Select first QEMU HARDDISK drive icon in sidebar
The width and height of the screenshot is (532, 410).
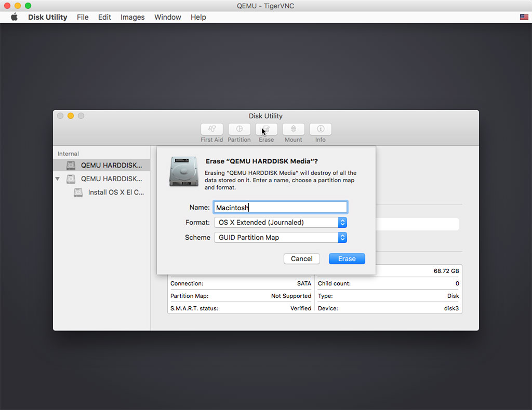[x=71, y=166]
